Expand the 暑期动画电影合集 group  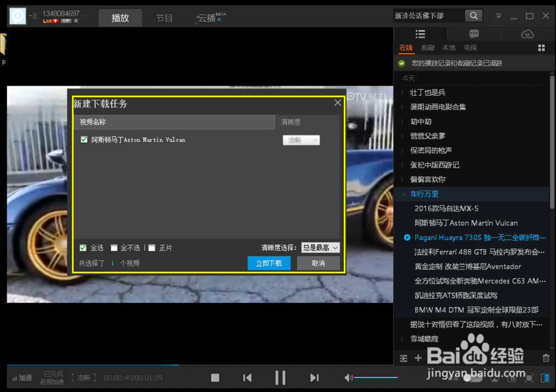pyautogui.click(x=403, y=107)
